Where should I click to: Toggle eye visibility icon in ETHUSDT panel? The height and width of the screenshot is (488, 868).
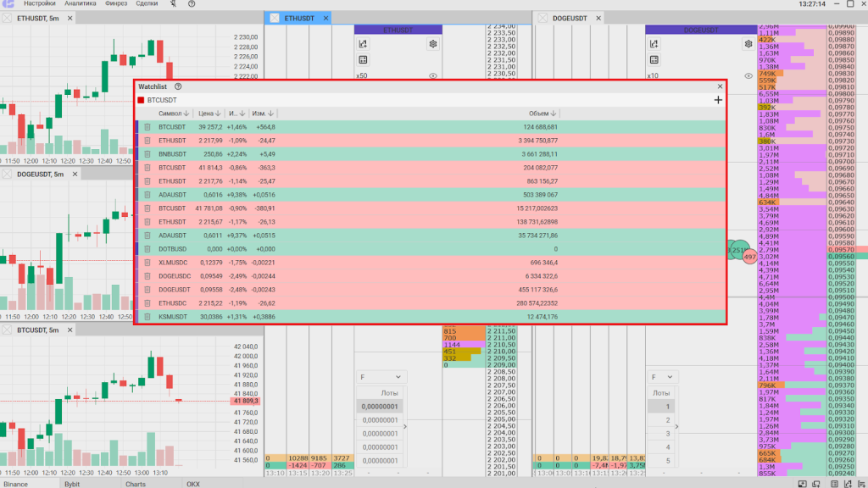(x=433, y=75)
